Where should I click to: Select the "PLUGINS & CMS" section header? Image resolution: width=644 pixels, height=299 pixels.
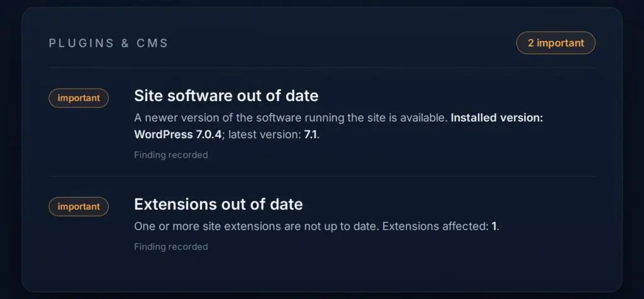click(x=108, y=43)
